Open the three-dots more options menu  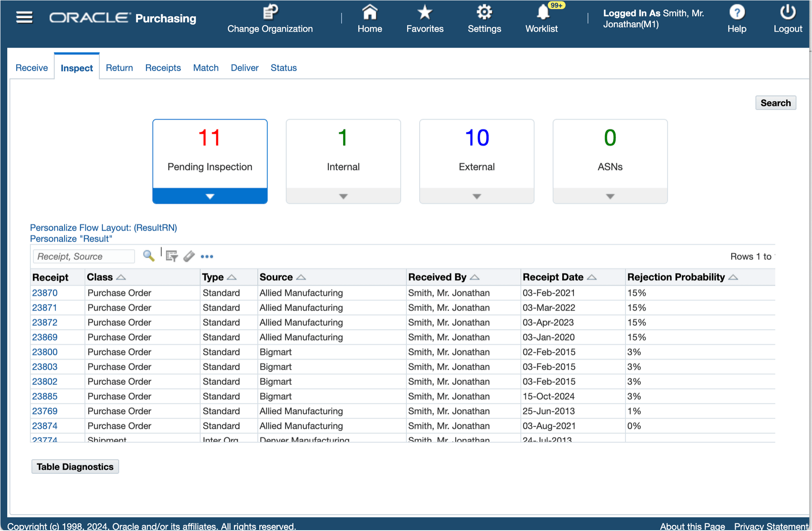[x=207, y=257]
